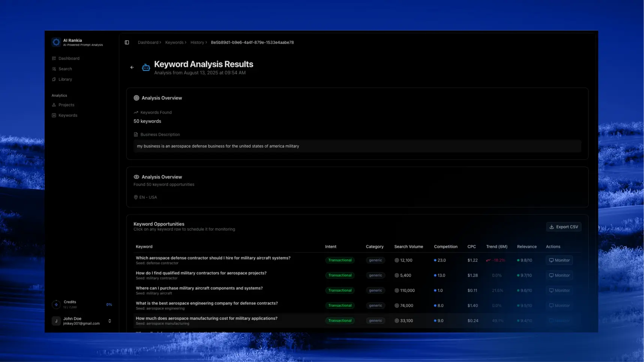This screenshot has width=644, height=362.
Task: Enable monitoring for the military contractors keyword
Action: [x=559, y=275]
